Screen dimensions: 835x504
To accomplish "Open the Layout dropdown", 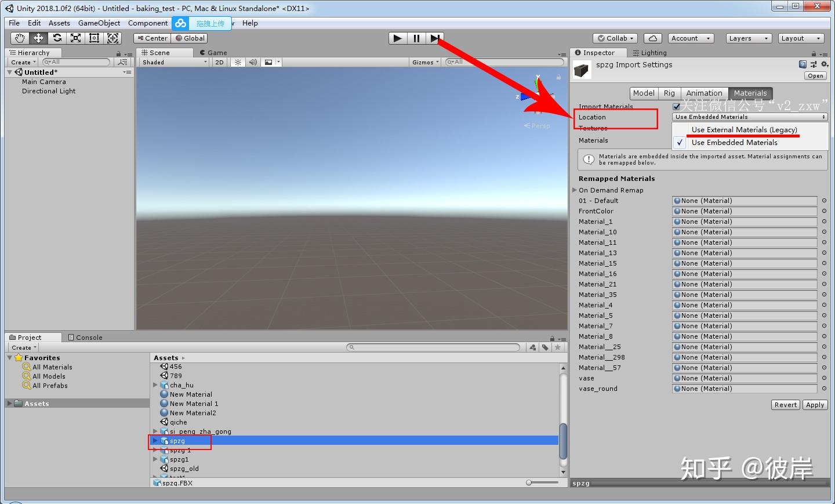I will (801, 38).
